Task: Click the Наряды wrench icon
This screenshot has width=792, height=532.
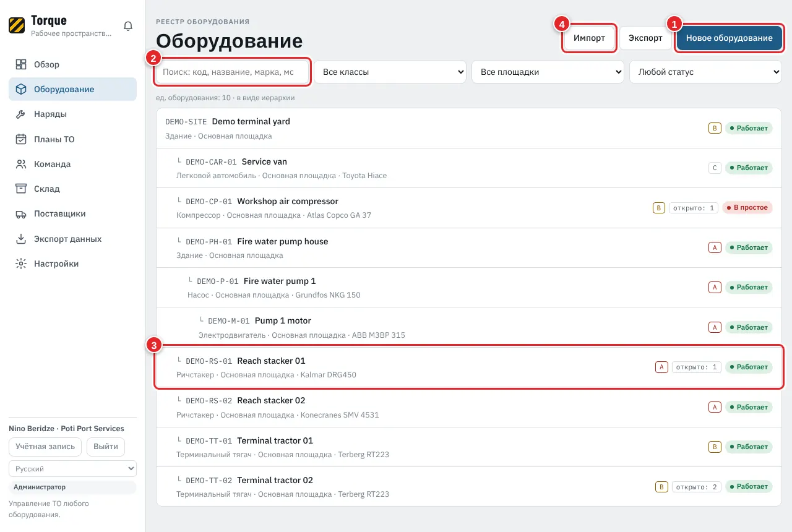Action: pos(21,114)
